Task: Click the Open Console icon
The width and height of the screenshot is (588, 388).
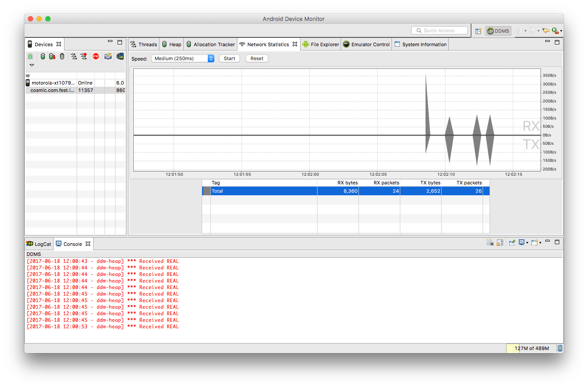Action: tap(534, 243)
